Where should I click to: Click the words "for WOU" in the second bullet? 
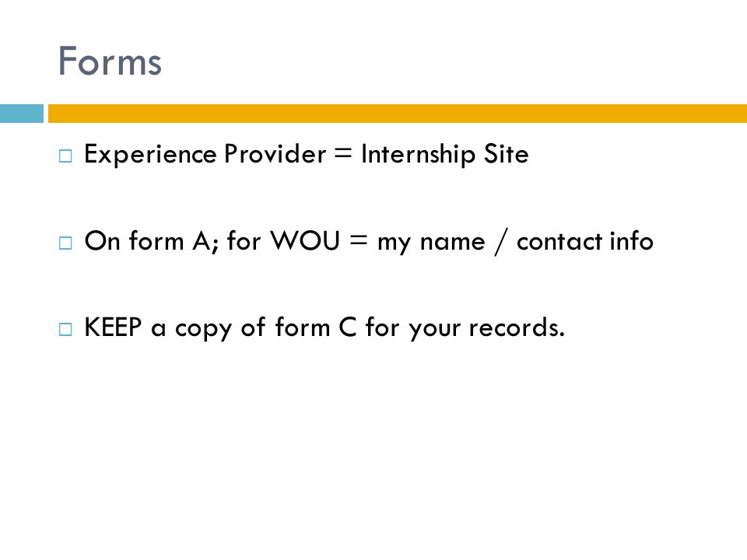[x=283, y=240]
